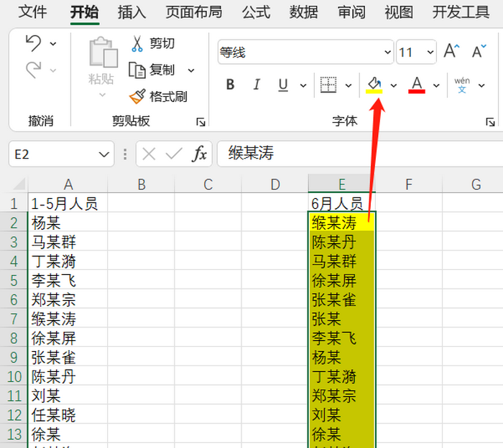Open the 文件 menu
The width and height of the screenshot is (503, 448).
click(33, 12)
